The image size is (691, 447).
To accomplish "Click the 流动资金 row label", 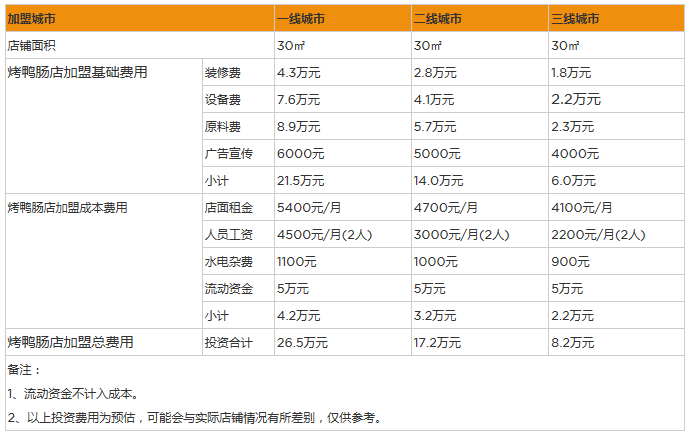I will 229,289.
